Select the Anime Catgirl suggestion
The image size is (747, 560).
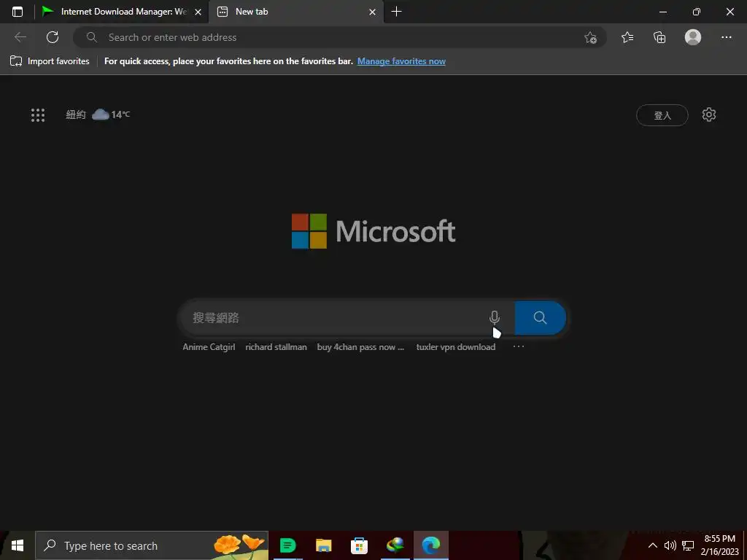click(x=209, y=347)
